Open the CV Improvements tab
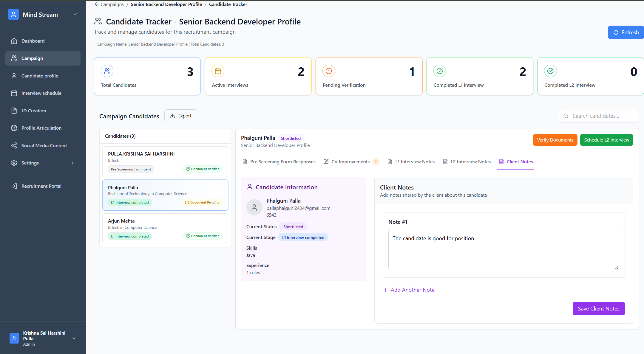 pyautogui.click(x=350, y=162)
